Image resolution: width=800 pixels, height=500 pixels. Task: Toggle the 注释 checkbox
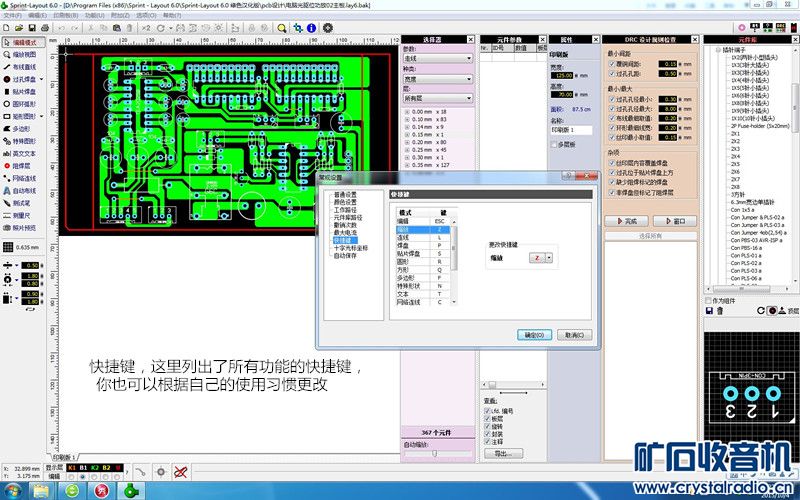click(x=487, y=441)
